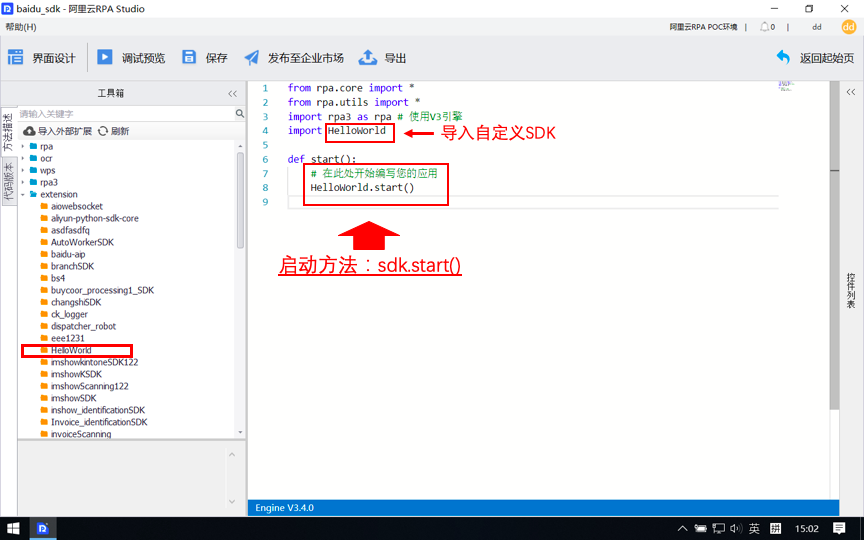Viewport: 864px width, 540px height.
Task: Switch to the 方法描述 side tab
Action: pos(8,133)
